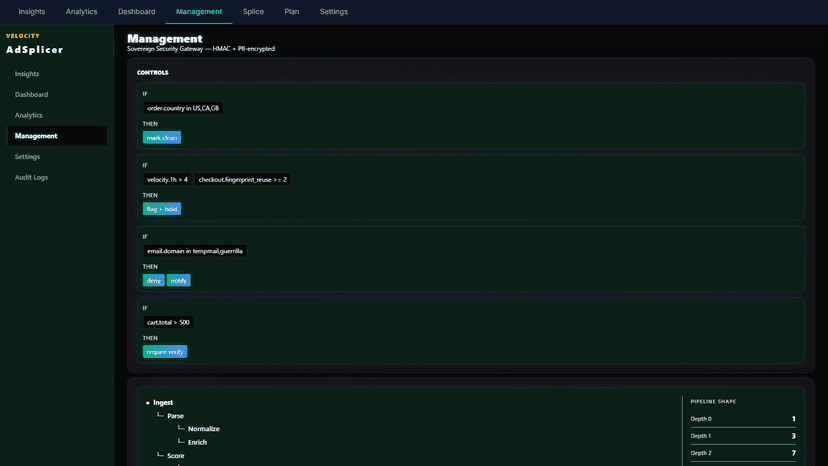Select the Enrich tree node

point(197,442)
